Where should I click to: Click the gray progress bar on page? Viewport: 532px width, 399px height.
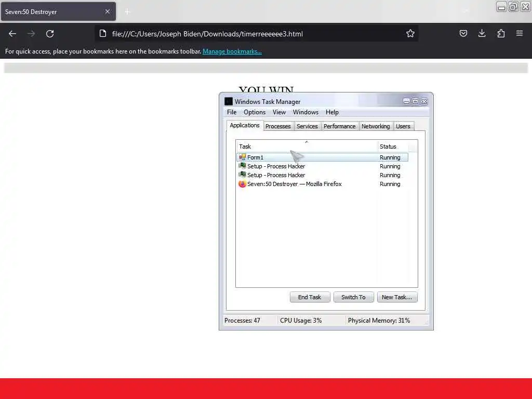point(266,68)
